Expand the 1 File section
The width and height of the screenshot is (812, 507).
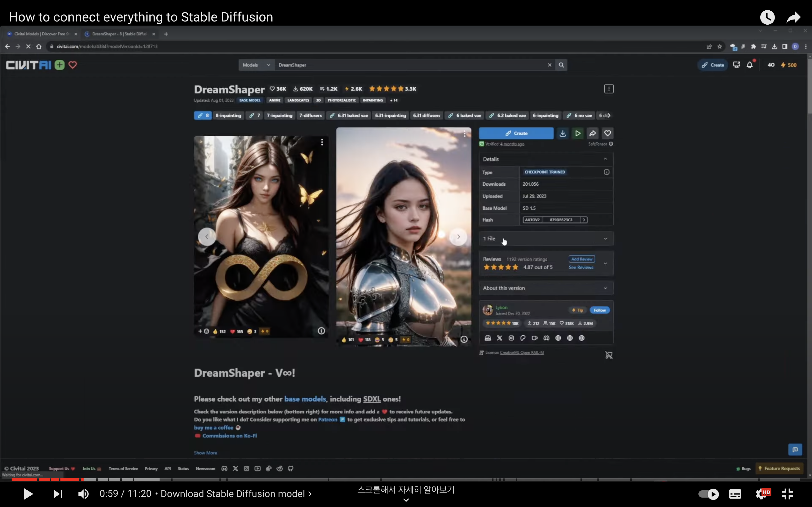[546, 239]
